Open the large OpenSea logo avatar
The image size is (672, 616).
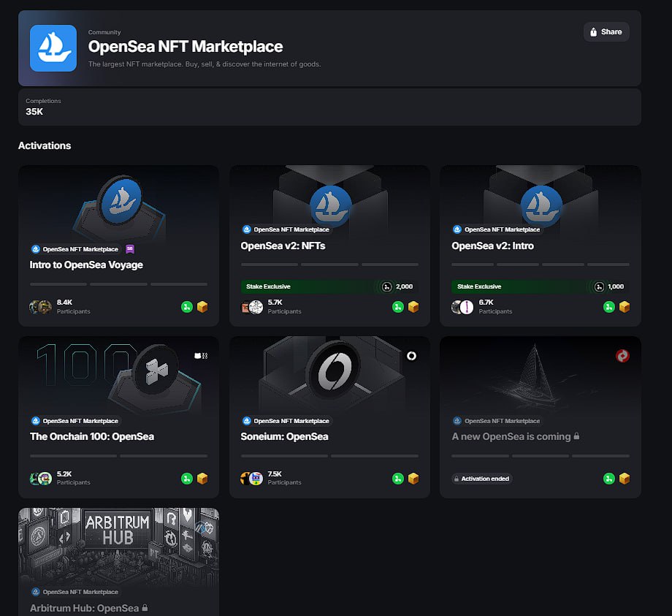[53, 48]
